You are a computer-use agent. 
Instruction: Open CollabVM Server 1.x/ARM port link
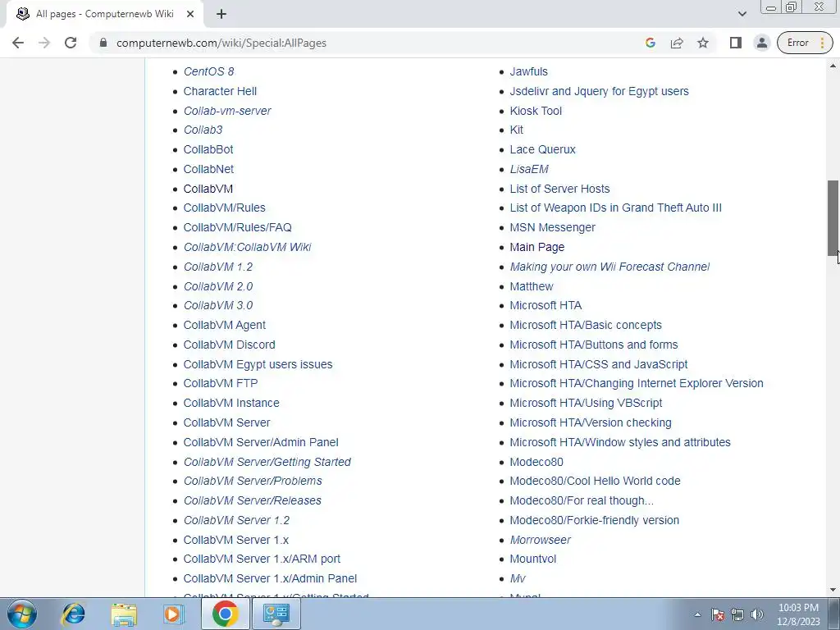(x=262, y=559)
